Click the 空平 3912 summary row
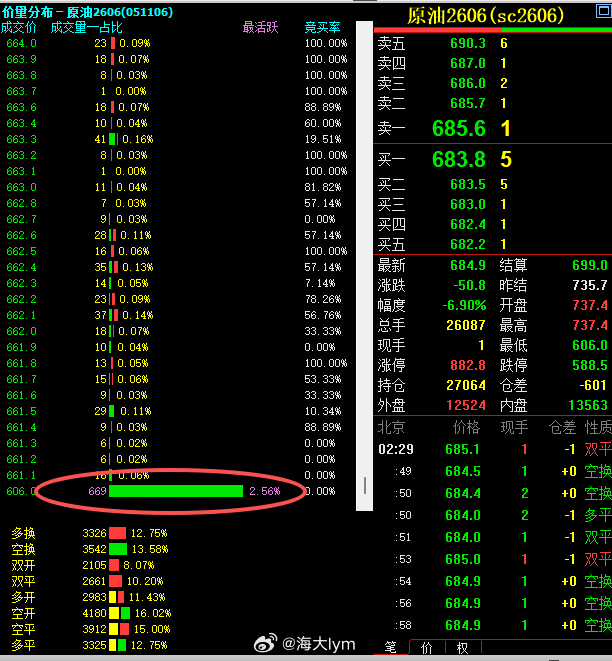The height and width of the screenshot is (661, 612). click(x=91, y=629)
